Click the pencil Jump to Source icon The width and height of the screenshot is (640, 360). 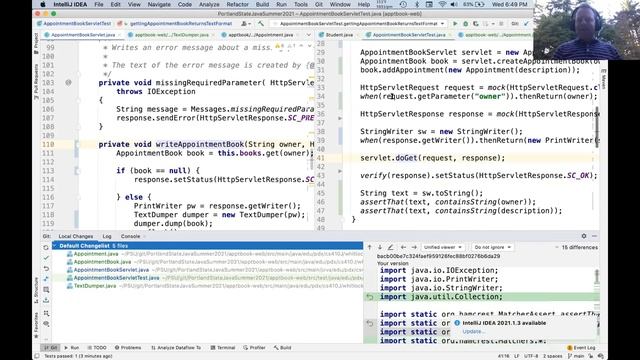[x=390, y=247]
